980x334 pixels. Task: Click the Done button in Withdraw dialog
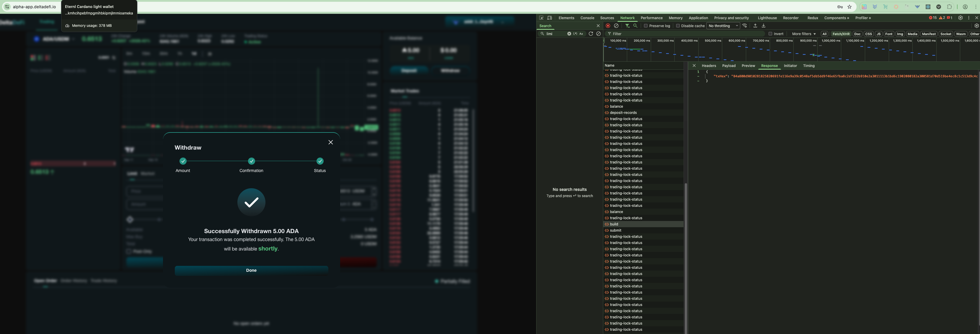251,270
